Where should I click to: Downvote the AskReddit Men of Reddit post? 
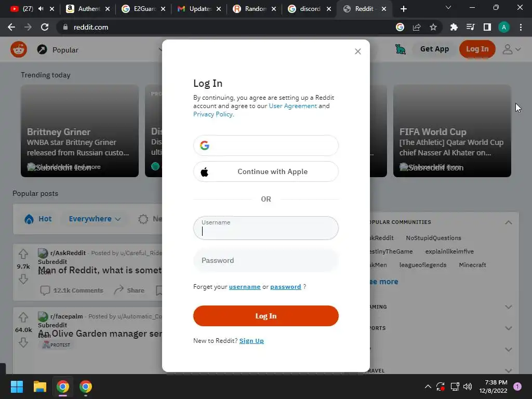23,279
